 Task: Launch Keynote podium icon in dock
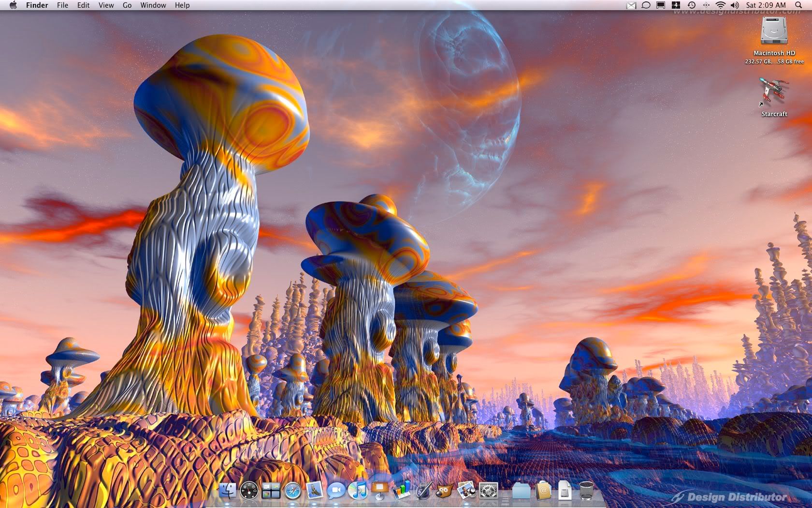(379, 491)
